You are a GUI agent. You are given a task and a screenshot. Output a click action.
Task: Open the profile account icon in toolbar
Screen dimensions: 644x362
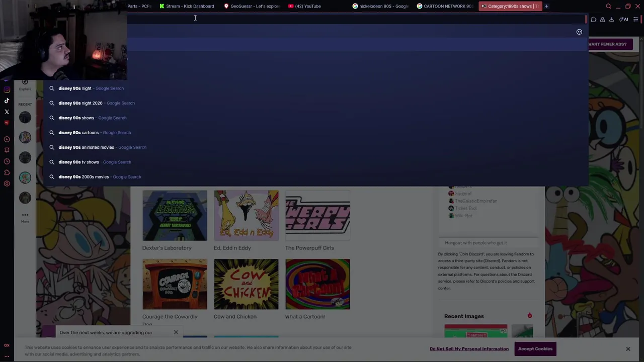pos(602,19)
